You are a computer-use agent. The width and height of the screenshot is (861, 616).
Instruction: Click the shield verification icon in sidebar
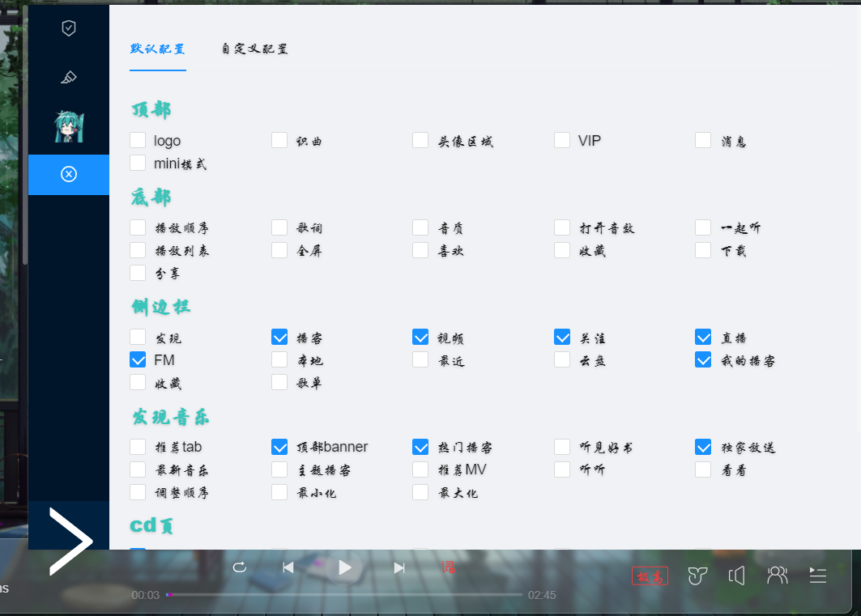coord(68,27)
